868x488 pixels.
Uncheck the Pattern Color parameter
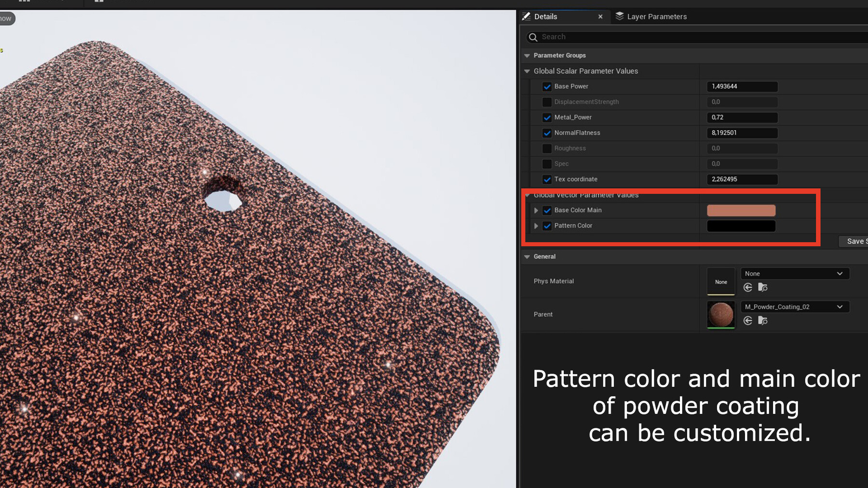(547, 225)
